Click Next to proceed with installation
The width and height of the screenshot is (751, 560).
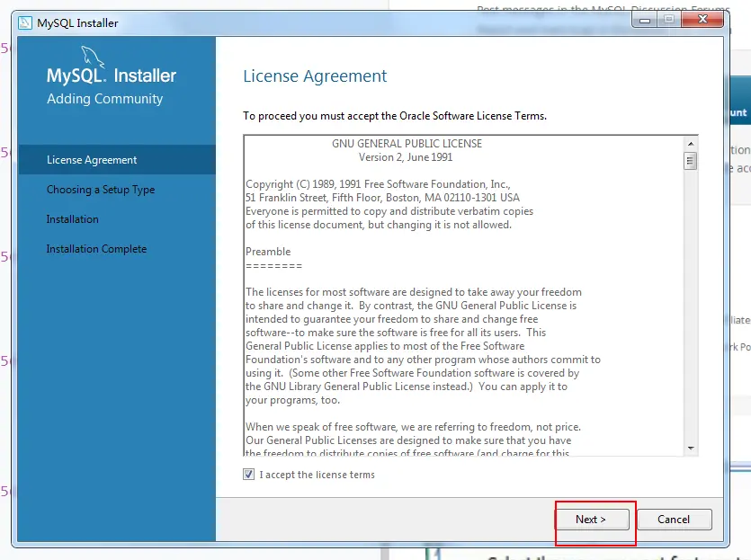(592, 520)
